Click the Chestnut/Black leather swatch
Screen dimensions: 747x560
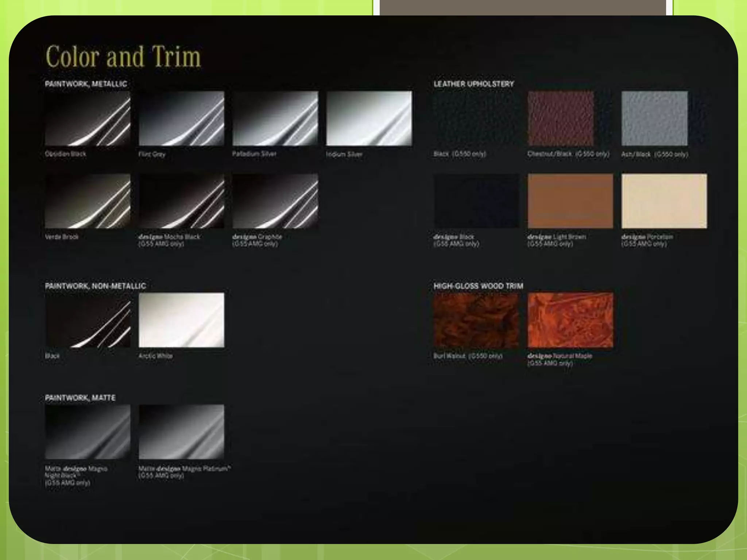[561, 118]
